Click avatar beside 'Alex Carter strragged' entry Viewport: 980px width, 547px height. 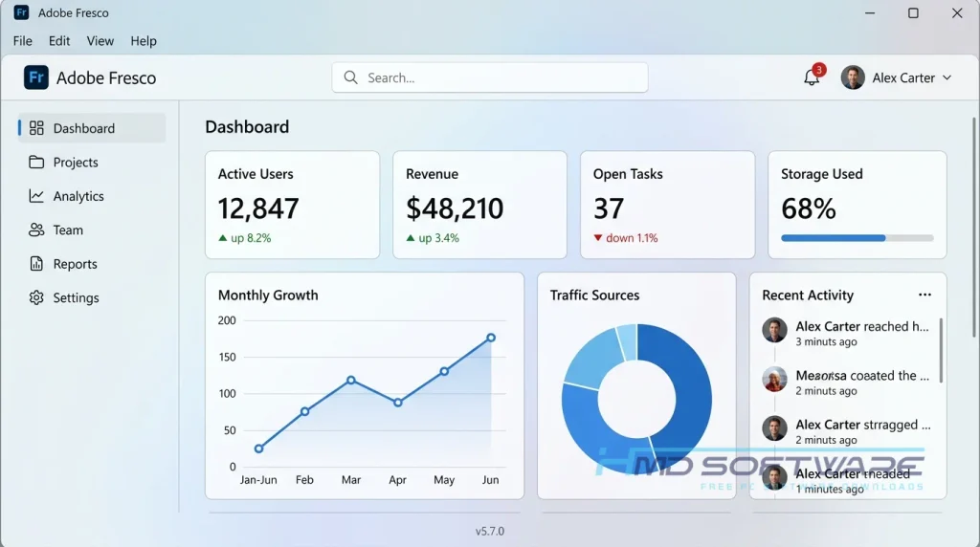[x=774, y=428]
